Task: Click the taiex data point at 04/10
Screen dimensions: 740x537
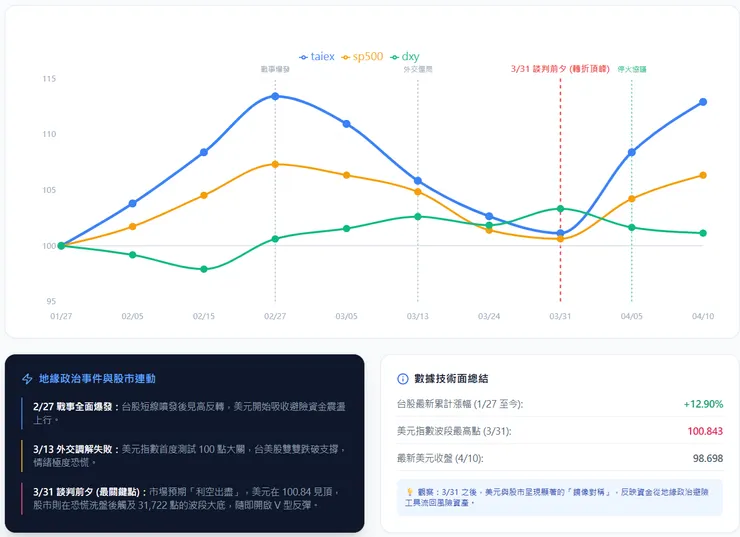Action: tap(703, 102)
